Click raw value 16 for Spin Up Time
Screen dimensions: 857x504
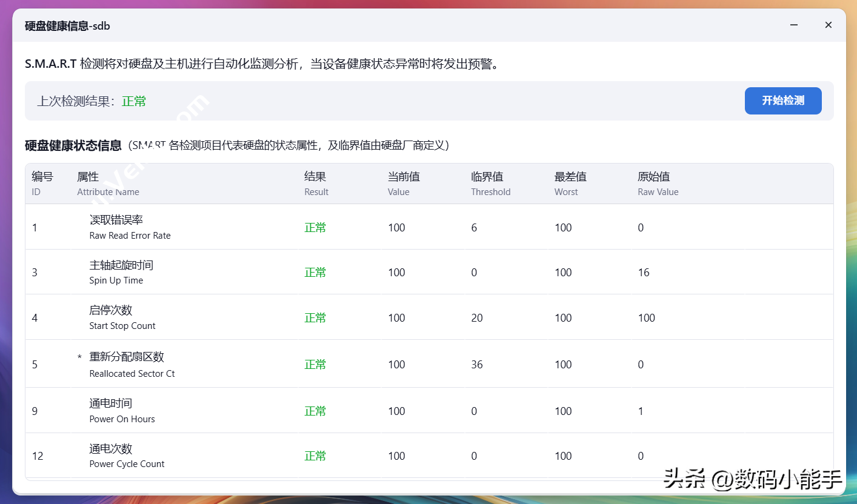click(644, 273)
